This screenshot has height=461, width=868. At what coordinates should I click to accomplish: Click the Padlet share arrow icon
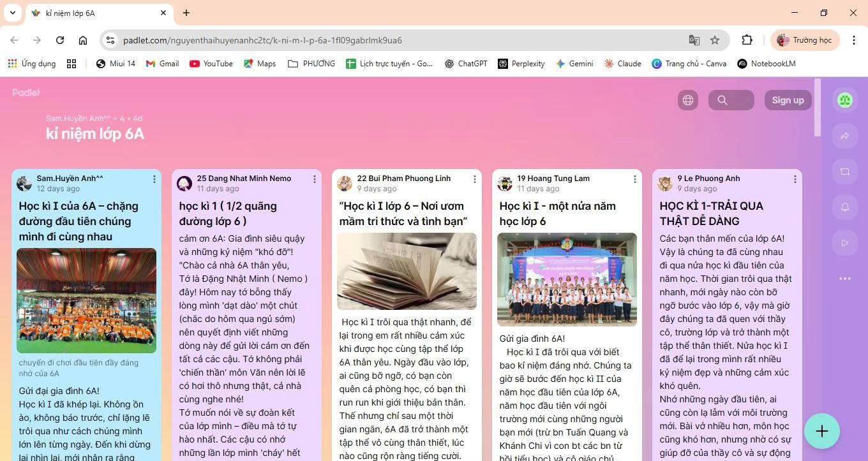pyautogui.click(x=845, y=136)
